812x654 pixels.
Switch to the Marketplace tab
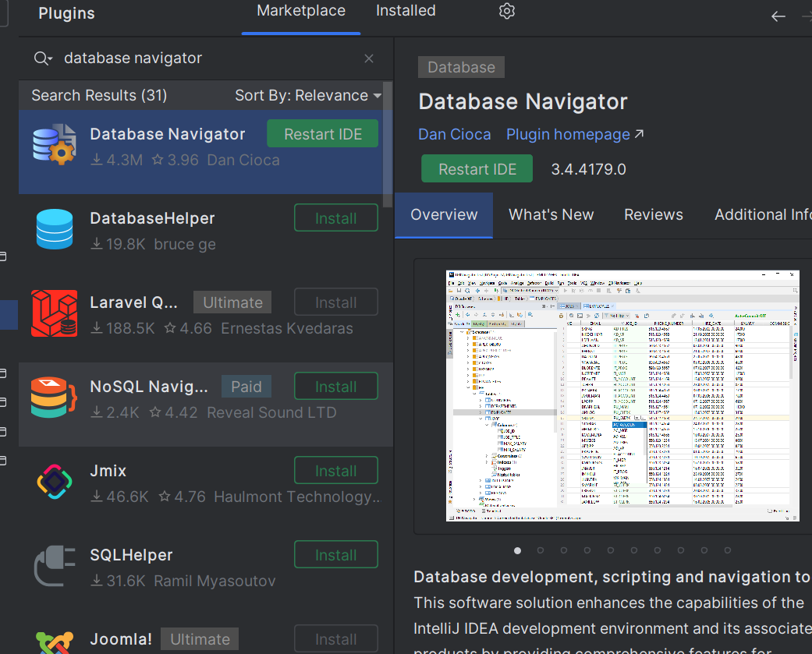click(301, 11)
